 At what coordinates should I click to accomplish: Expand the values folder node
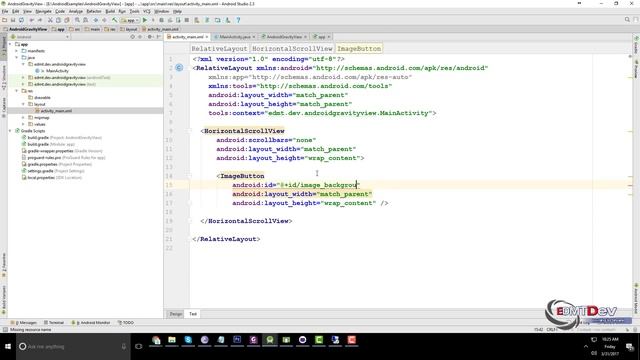click(23, 124)
